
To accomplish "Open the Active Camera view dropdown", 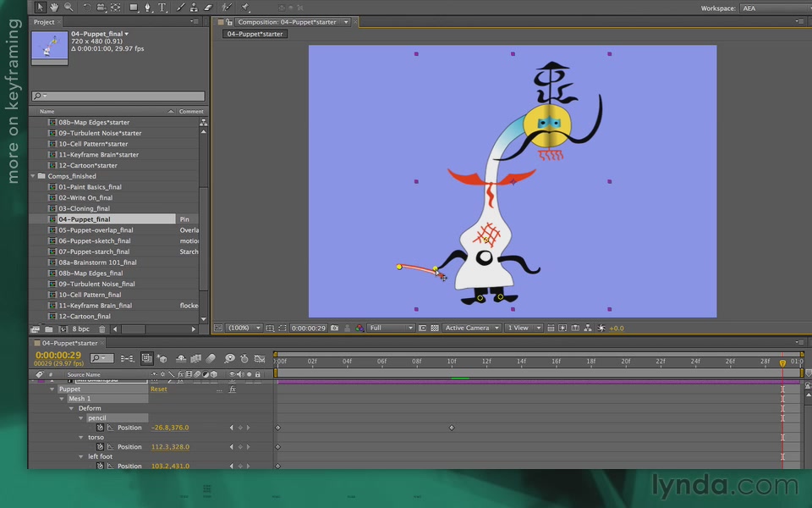I will coord(472,328).
